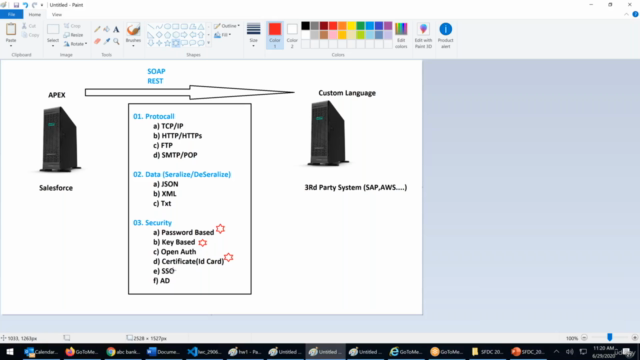
Task: Click the Save icon in title bar
Action: pos(16,5)
